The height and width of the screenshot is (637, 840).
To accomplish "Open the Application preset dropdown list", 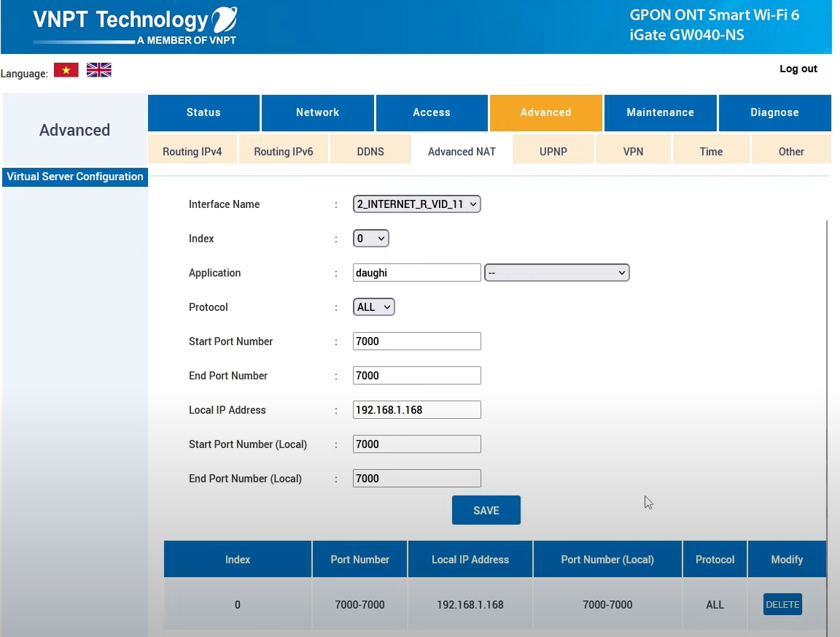I will [556, 273].
